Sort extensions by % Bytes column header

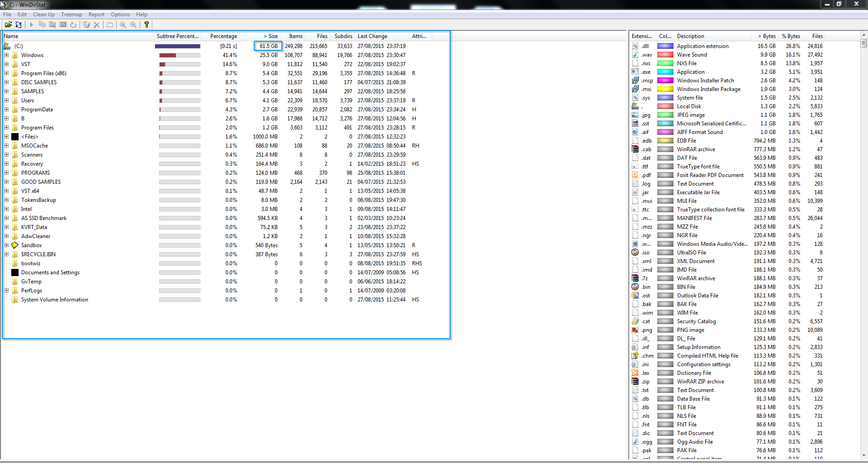(x=791, y=36)
